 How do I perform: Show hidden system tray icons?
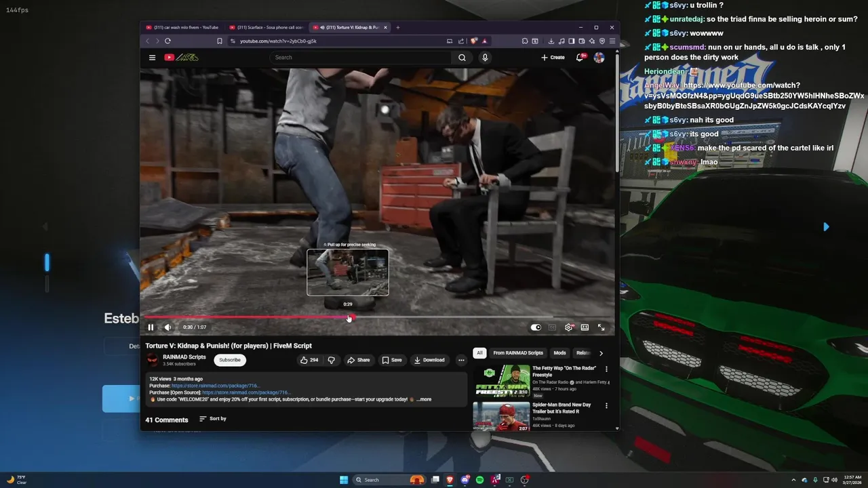793,480
